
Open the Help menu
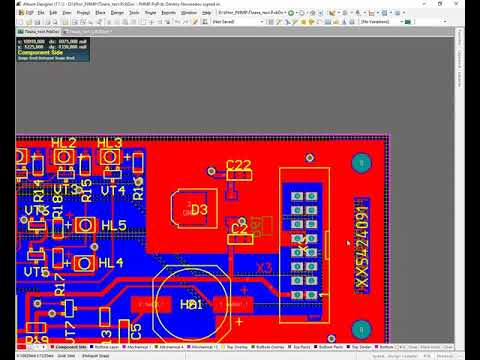pos(206,13)
